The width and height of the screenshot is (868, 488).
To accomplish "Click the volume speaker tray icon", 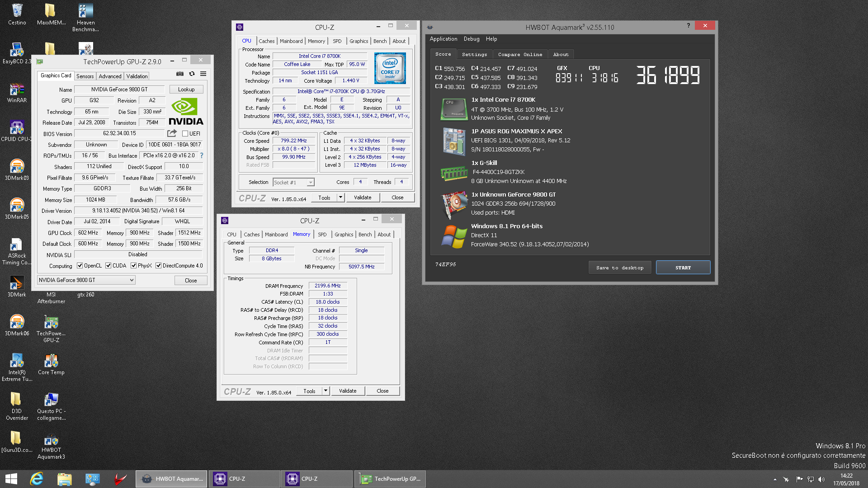I will pyautogui.click(x=821, y=479).
